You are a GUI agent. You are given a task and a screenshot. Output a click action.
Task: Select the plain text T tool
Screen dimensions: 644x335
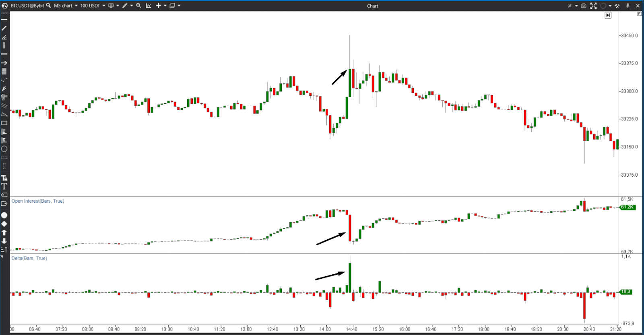pos(4,186)
